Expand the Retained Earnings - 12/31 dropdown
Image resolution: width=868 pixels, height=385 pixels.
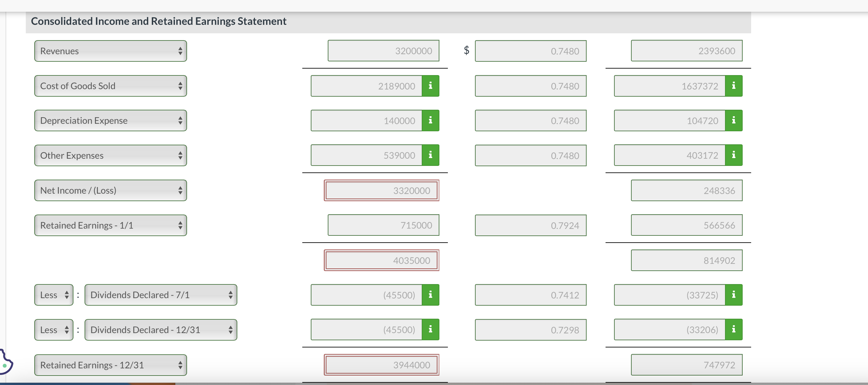(x=111, y=365)
